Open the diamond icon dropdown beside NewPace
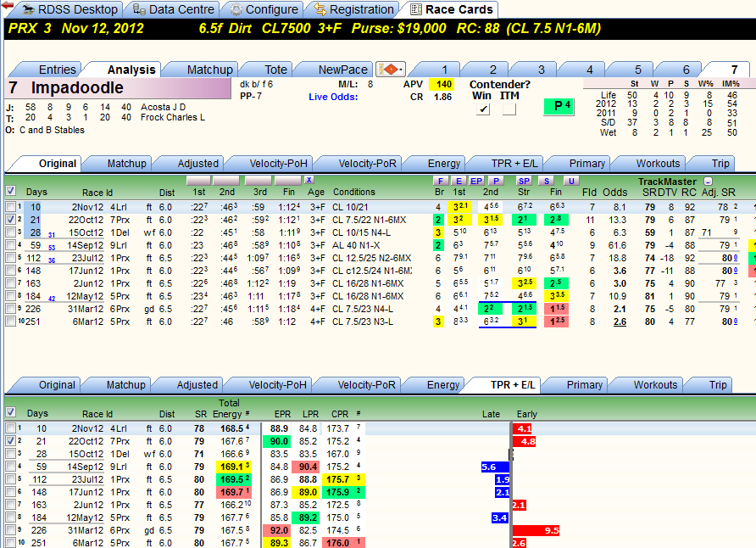This screenshot has width=756, height=548. click(391, 70)
